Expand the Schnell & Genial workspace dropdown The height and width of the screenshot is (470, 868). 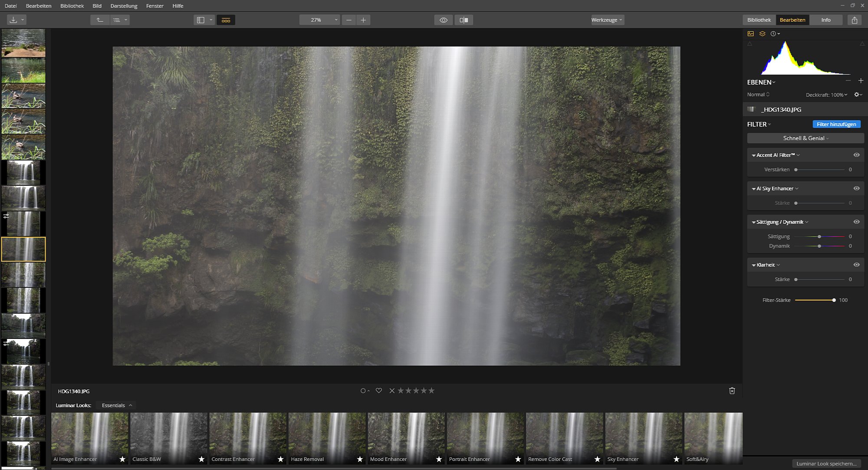(x=806, y=138)
